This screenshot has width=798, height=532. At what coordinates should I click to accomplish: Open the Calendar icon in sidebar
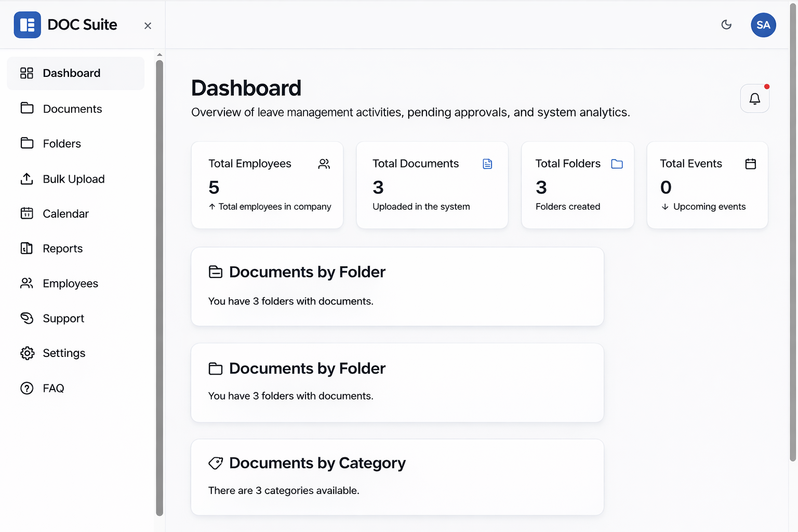click(x=27, y=214)
